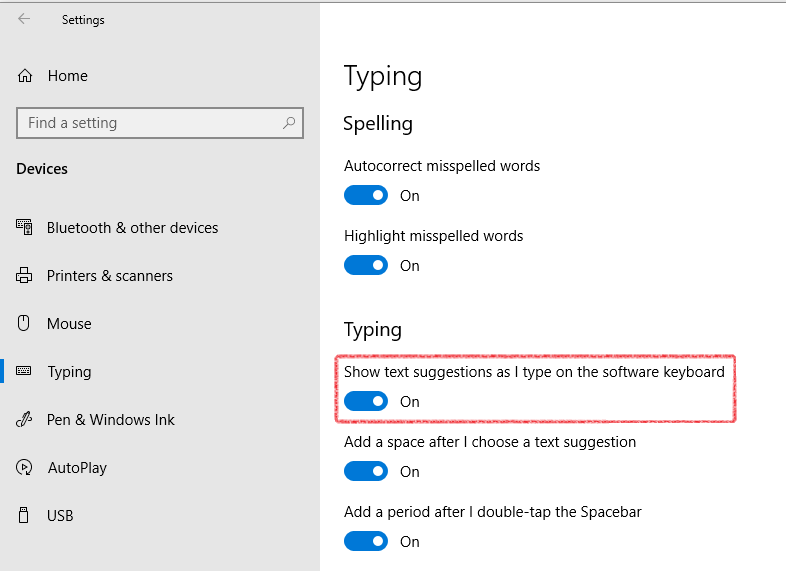
Task: Click the Bluetooth & other devices icon
Action: 24,227
